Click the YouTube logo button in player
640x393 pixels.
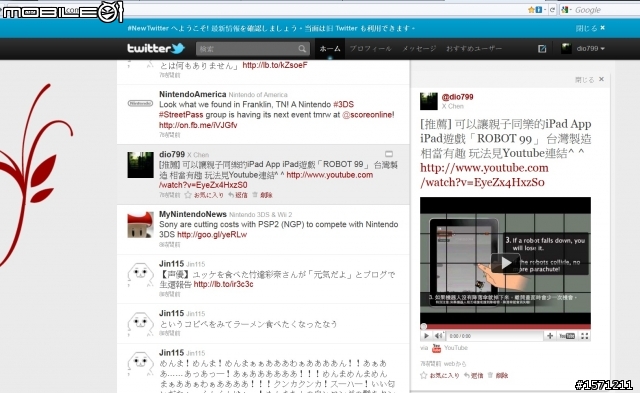(x=567, y=336)
